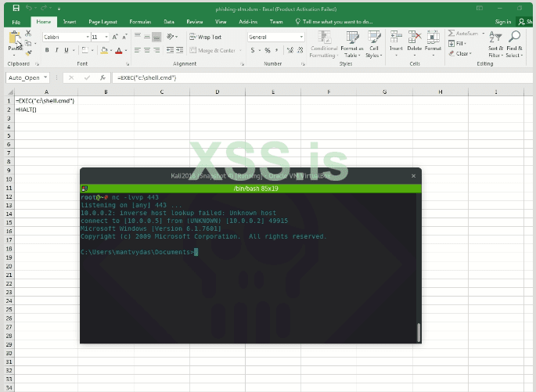Viewport: 536px width, 392px height.
Task: Click Sign in link
Action: click(503, 22)
